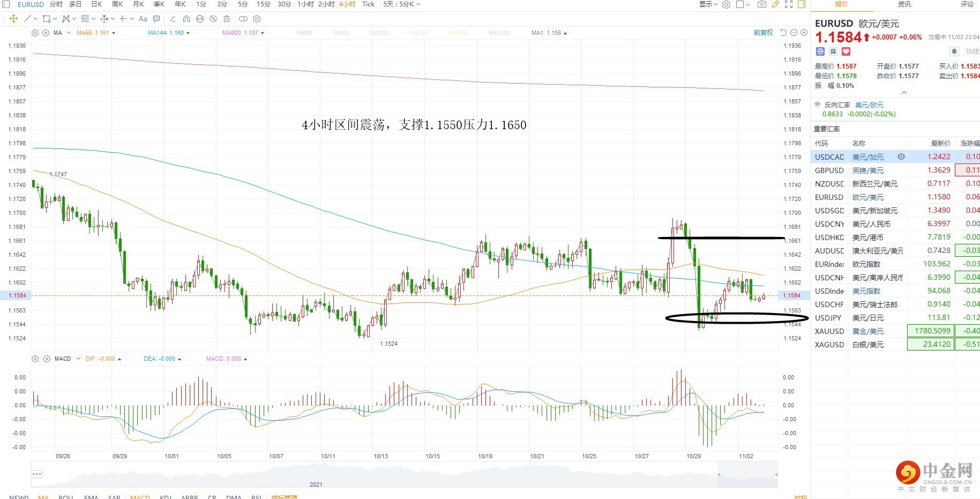Select the trend line drawing tool
980x499 pixels.
[x=28, y=19]
